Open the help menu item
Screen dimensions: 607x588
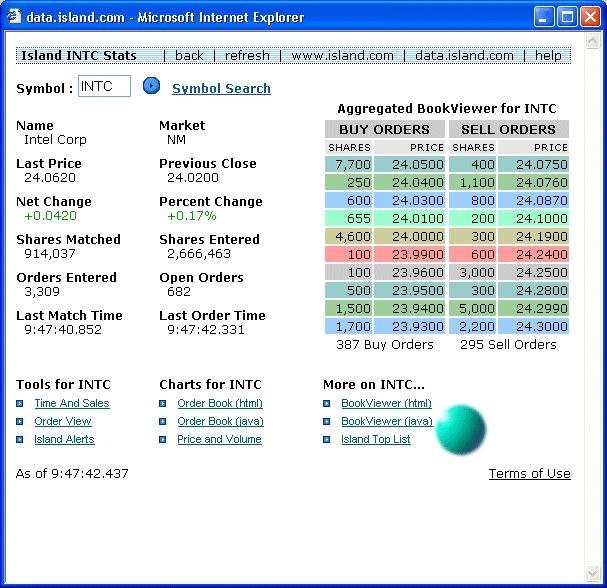[548, 56]
